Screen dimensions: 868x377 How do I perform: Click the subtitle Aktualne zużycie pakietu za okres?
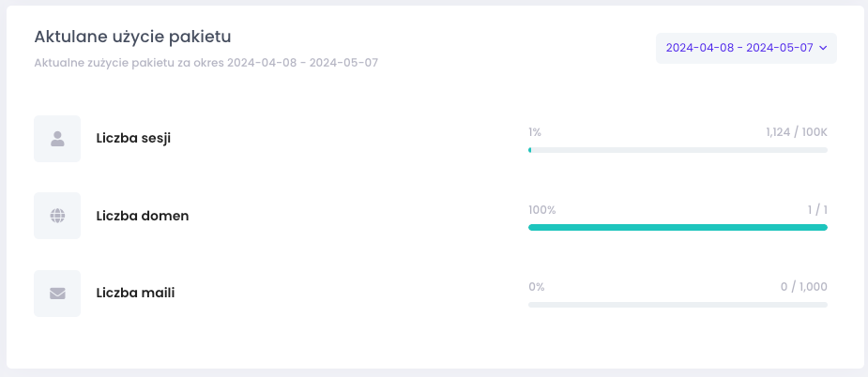[x=129, y=63]
